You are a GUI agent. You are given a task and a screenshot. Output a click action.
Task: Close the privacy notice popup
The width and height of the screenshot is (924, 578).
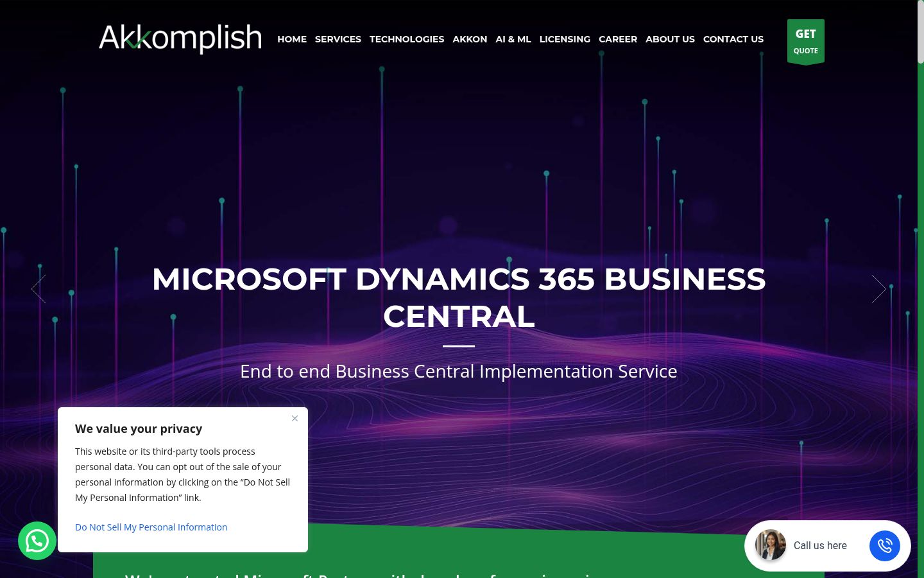295,418
